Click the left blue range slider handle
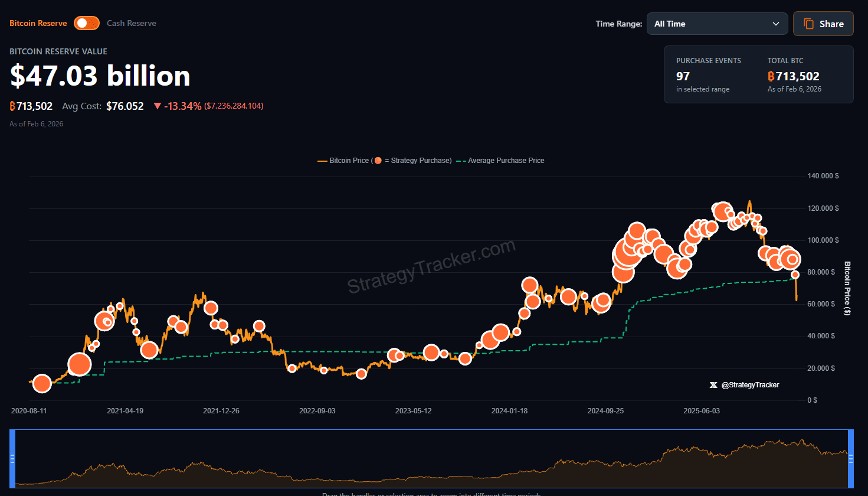Viewport: 868px width, 496px height. pyautogui.click(x=12, y=459)
